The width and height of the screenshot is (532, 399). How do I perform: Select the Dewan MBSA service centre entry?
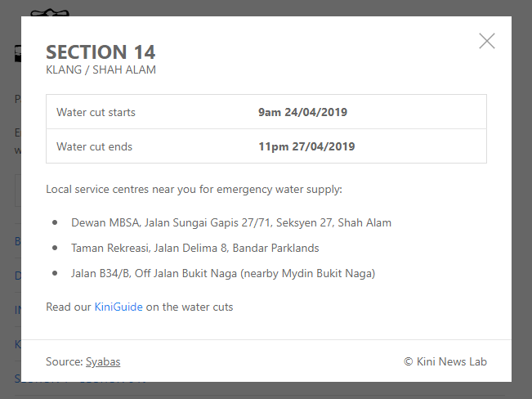[231, 222]
